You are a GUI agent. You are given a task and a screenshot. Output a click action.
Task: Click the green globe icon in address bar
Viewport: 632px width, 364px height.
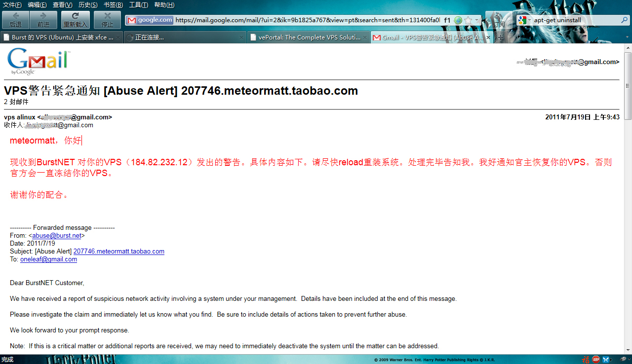point(458,20)
